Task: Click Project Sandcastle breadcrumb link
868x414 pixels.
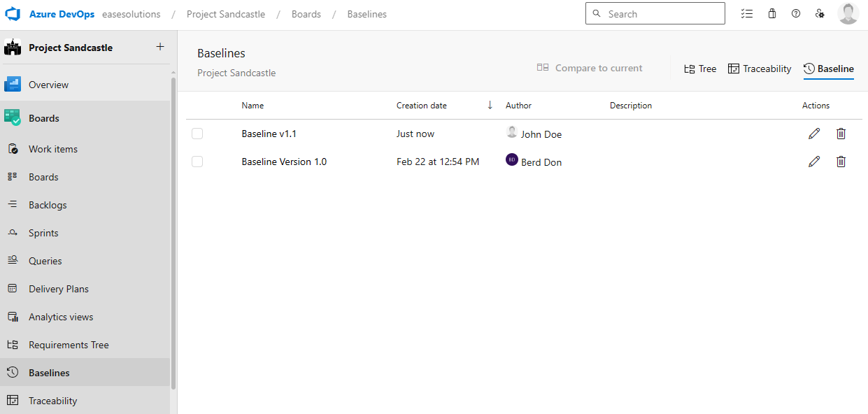Action: [226, 14]
